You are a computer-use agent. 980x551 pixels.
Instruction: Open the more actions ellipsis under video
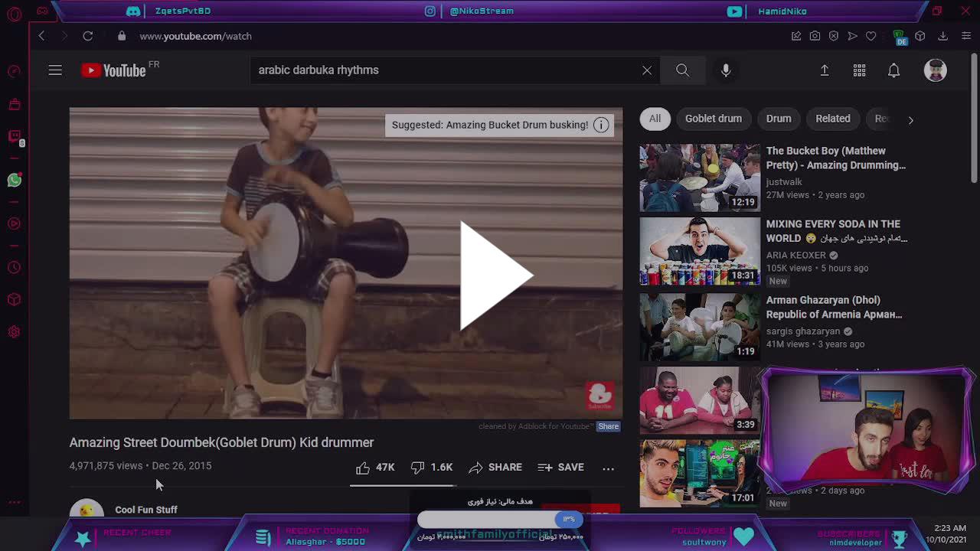608,468
